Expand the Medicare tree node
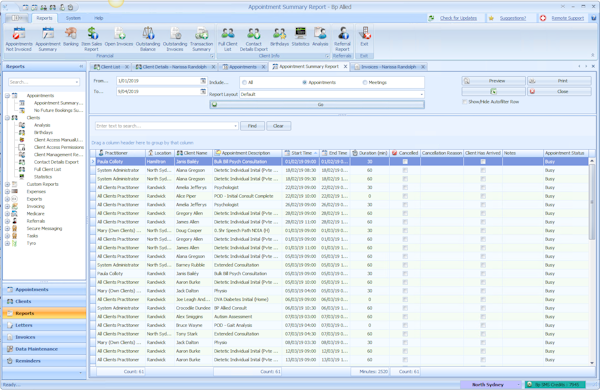 (x=7, y=214)
